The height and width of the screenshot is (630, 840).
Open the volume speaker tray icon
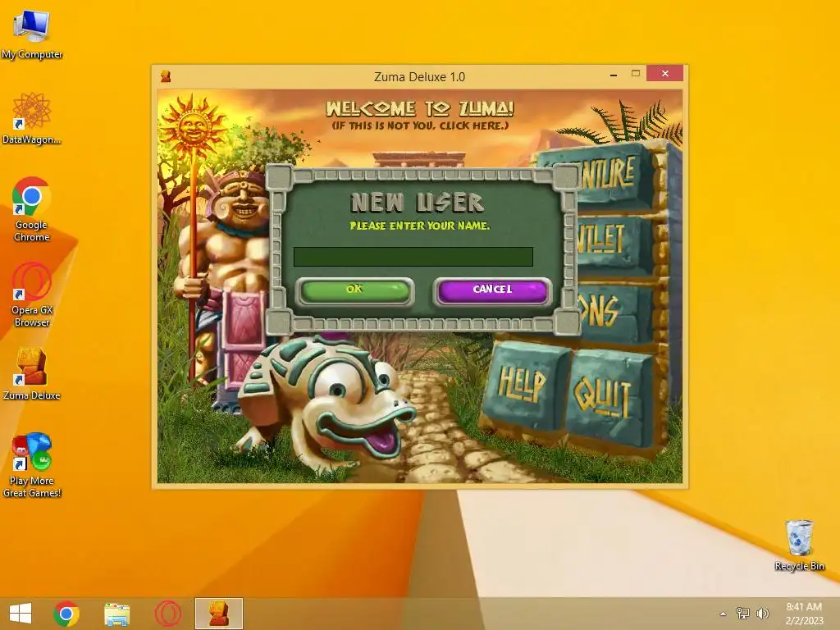pyautogui.click(x=763, y=614)
